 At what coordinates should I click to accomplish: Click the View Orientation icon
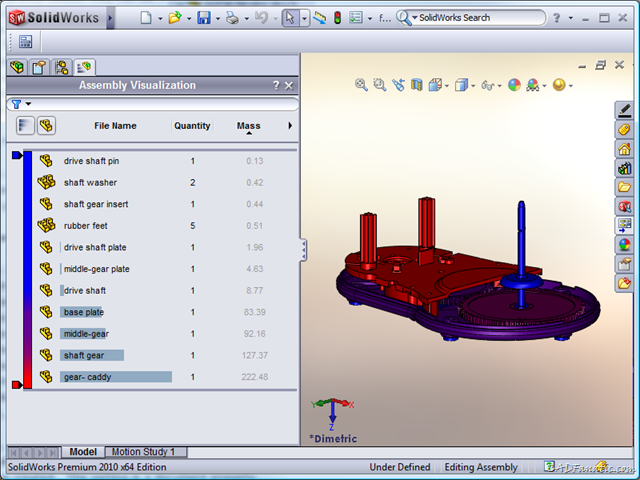pyautogui.click(x=435, y=85)
